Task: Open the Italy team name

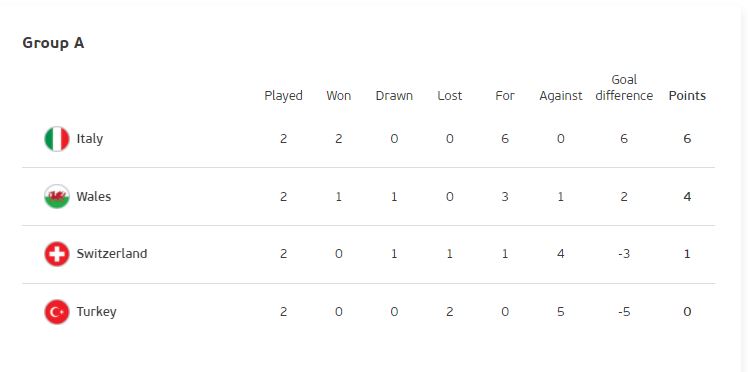Action: tap(90, 139)
